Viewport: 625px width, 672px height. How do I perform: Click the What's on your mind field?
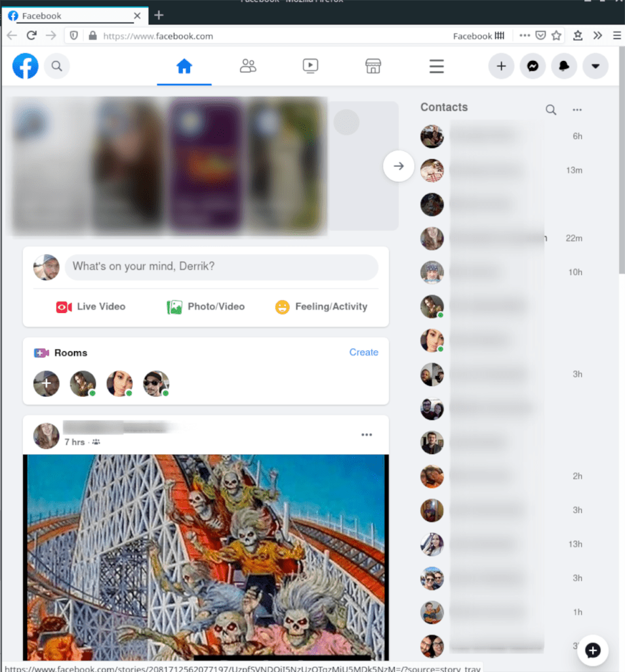coord(222,266)
